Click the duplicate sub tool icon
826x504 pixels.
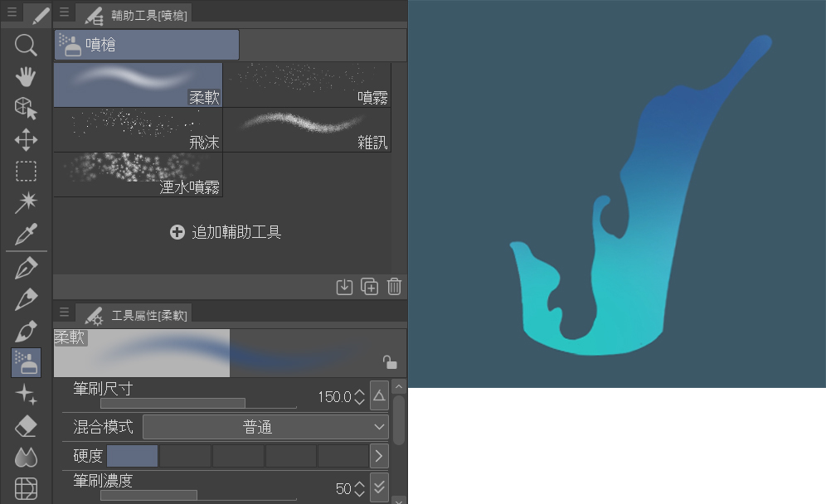pos(369,287)
